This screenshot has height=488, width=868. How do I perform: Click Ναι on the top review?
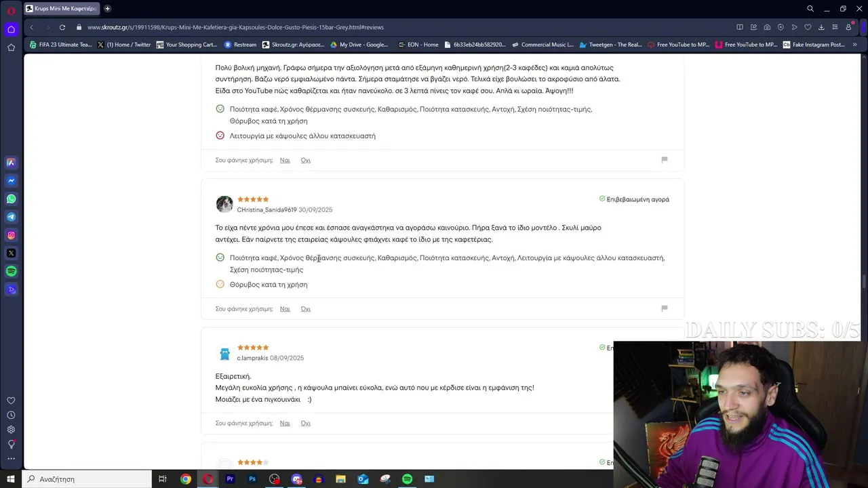click(x=285, y=161)
